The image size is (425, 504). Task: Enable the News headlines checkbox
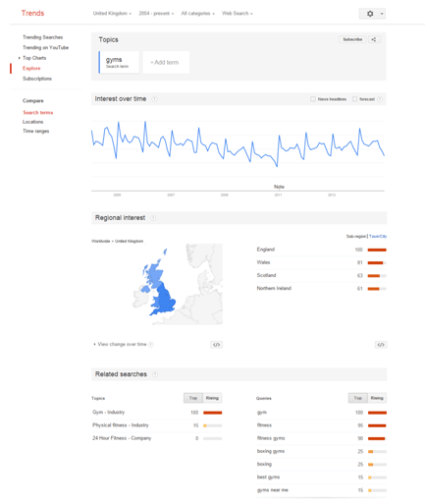313,99
